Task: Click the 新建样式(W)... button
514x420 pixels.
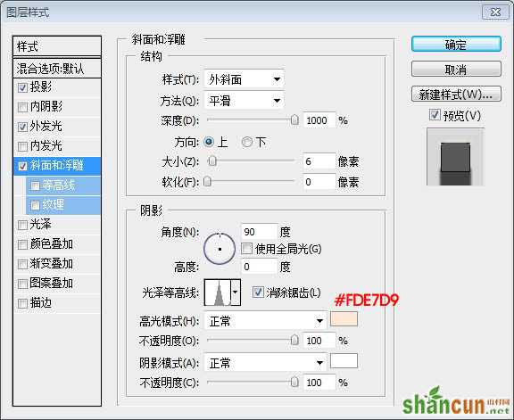Action: pyautogui.click(x=456, y=95)
